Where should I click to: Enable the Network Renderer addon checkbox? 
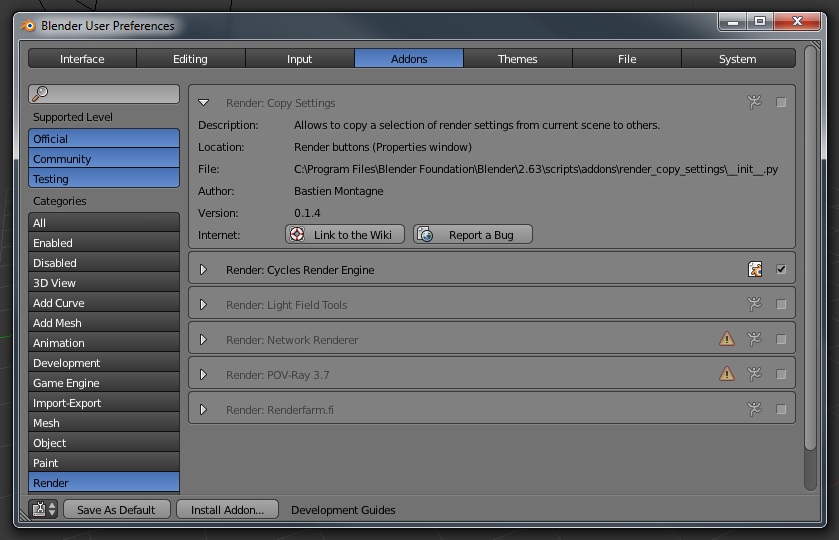(781, 339)
